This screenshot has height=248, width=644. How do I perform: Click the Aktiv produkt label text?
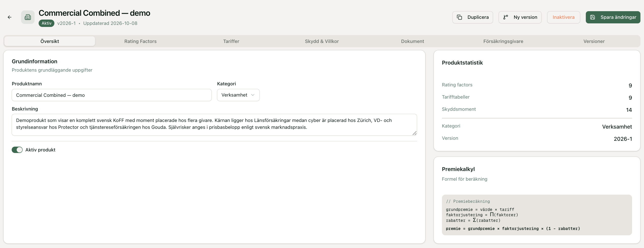coord(40,150)
